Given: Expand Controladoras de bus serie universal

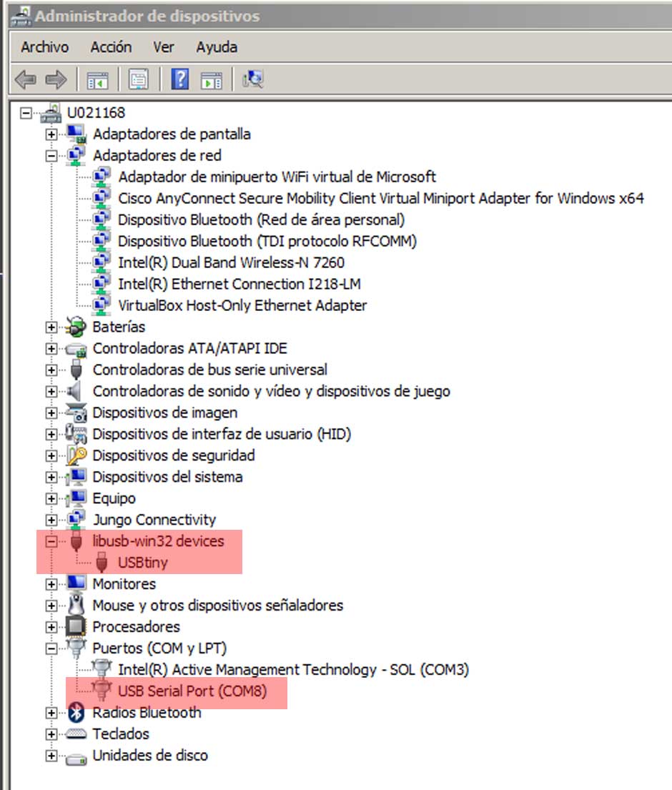Looking at the screenshot, I should [51, 370].
